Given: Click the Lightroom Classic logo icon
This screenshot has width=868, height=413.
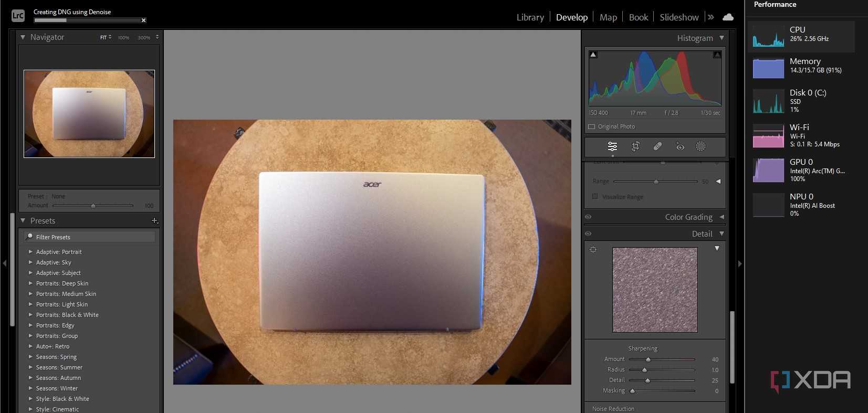Looking at the screenshot, I should click(x=18, y=16).
